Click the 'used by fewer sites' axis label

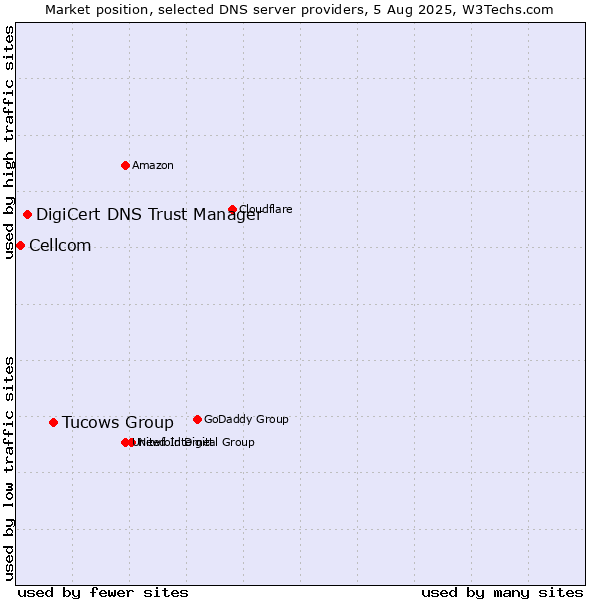click(x=103, y=593)
